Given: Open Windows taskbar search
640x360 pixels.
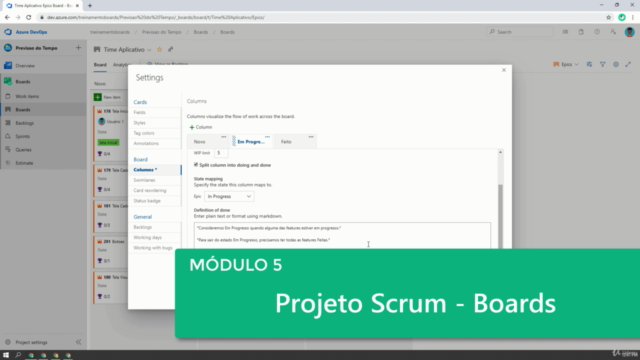Looking at the screenshot, I should point(18,355).
